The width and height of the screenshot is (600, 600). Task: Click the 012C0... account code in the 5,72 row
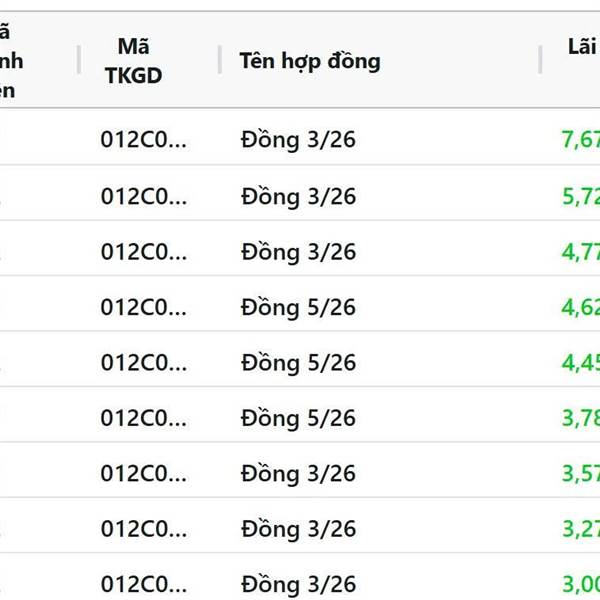(x=144, y=196)
